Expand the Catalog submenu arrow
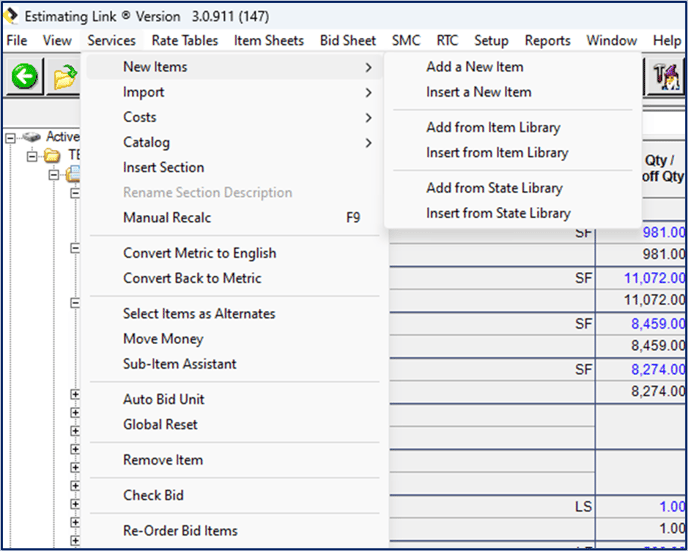The width and height of the screenshot is (688, 551). coord(368,143)
